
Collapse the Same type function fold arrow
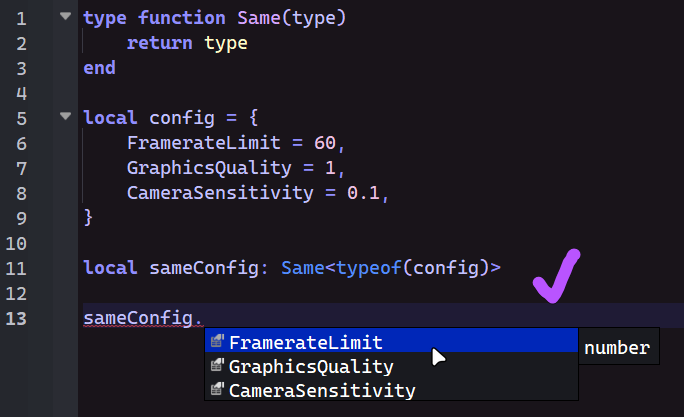coord(65,17)
